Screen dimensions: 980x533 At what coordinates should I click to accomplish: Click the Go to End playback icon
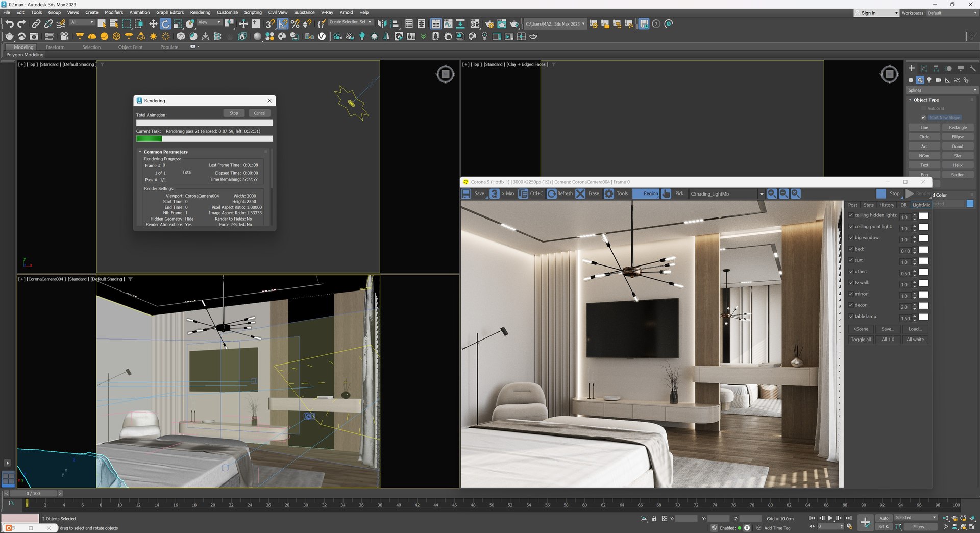tap(849, 518)
